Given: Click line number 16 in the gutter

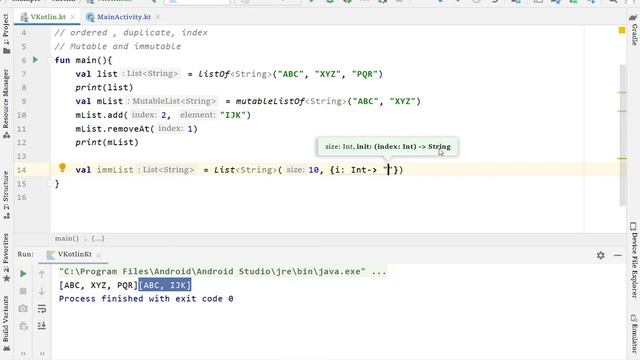Looking at the screenshot, I should (x=22, y=197).
